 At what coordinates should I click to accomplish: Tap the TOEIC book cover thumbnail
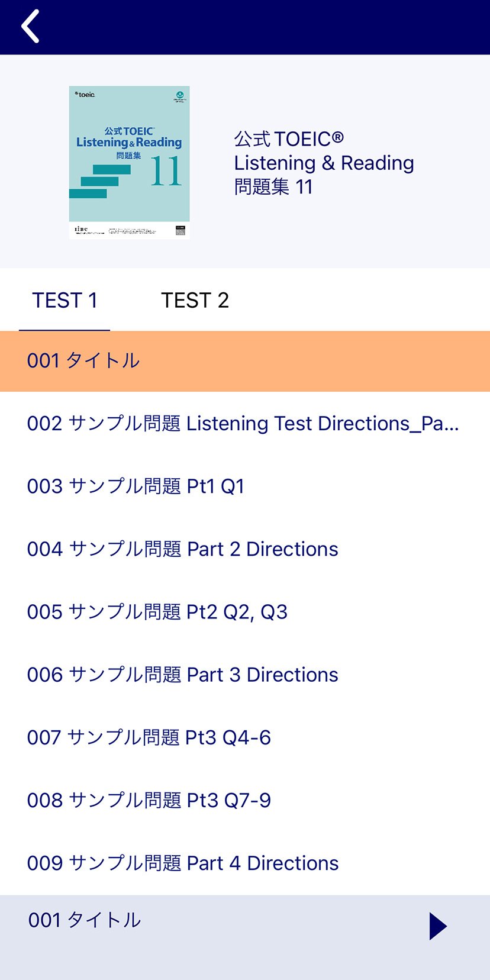129,162
